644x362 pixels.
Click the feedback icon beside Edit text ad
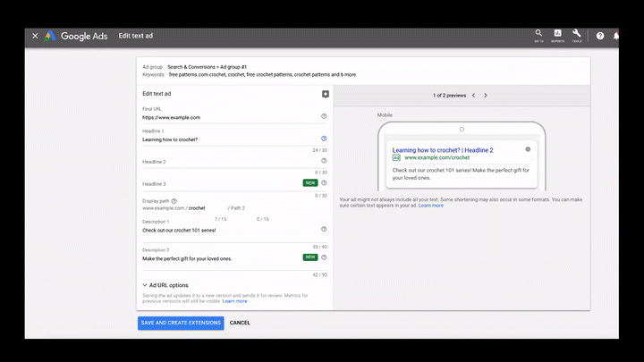click(x=326, y=95)
